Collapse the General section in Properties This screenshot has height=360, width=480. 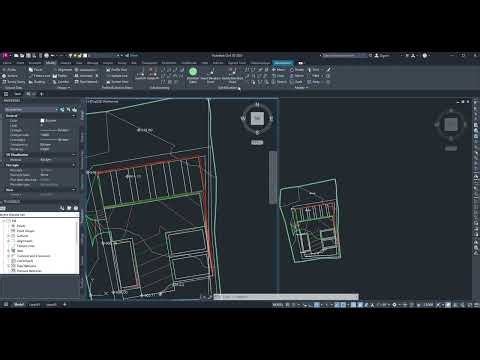pyautogui.click(x=74, y=116)
